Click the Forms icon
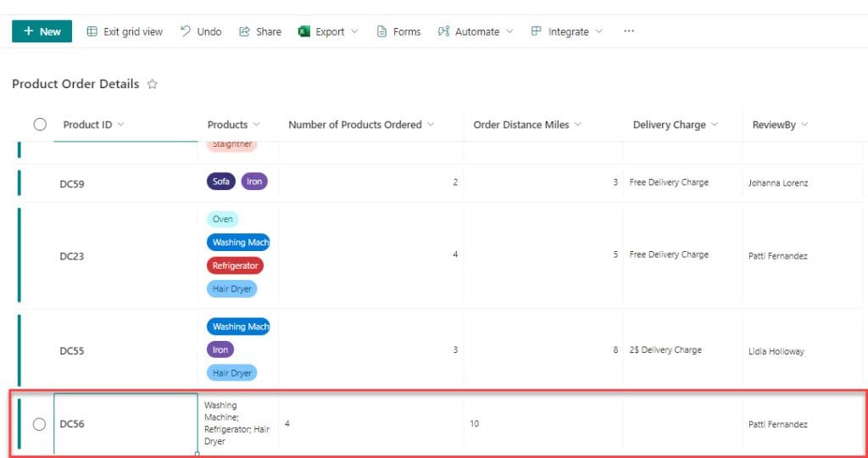Viewport: 868px width, 458px height. [x=381, y=31]
